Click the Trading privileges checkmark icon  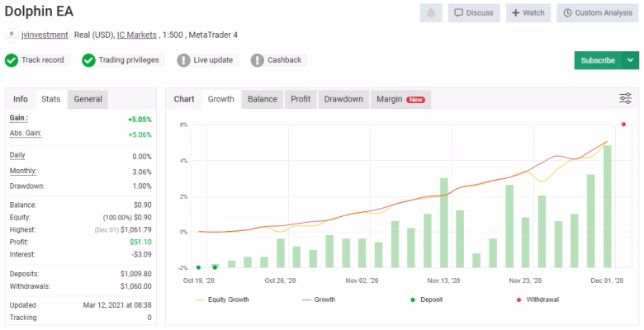[x=89, y=60]
